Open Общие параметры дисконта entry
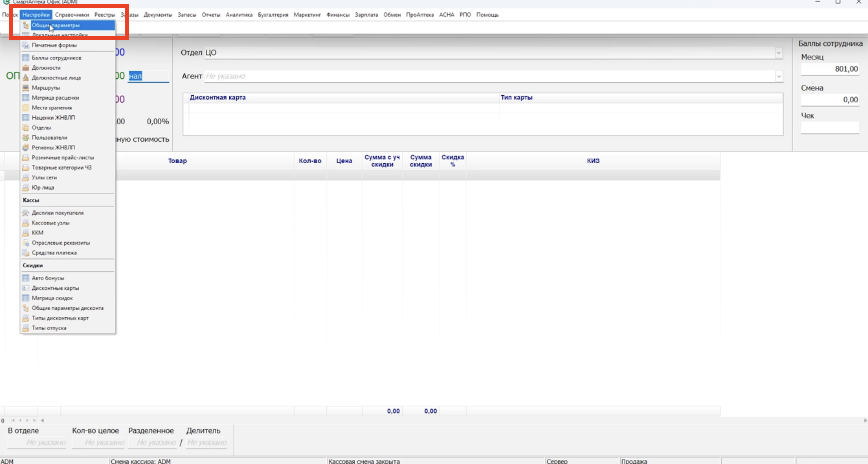 click(x=67, y=308)
